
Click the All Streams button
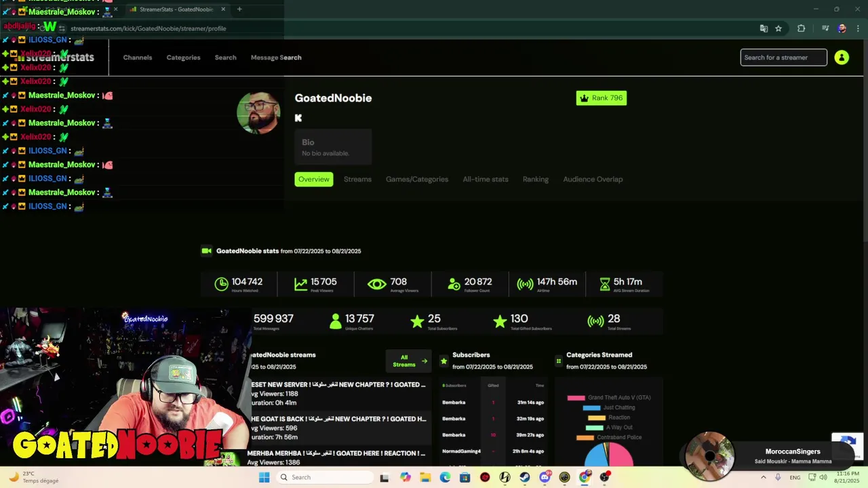click(408, 361)
